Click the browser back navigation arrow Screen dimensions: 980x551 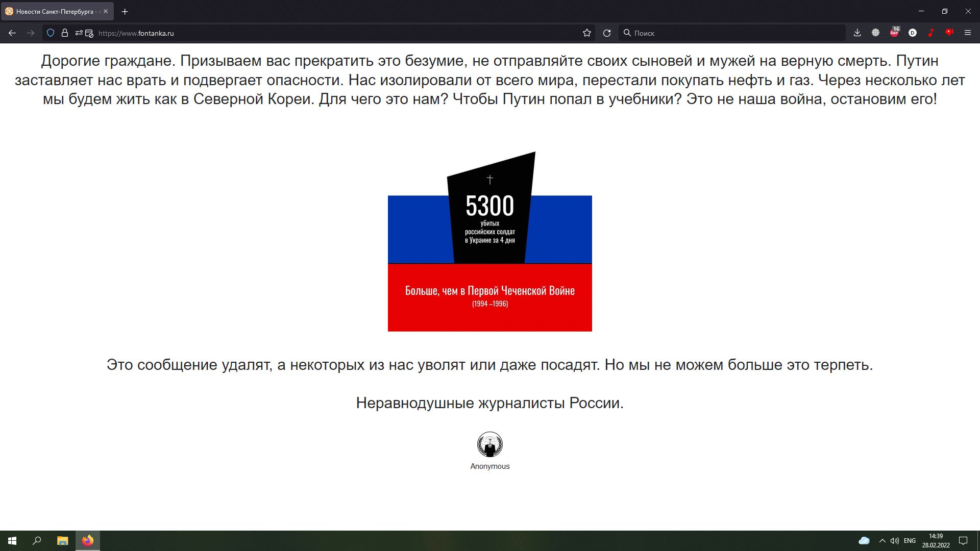click(12, 33)
